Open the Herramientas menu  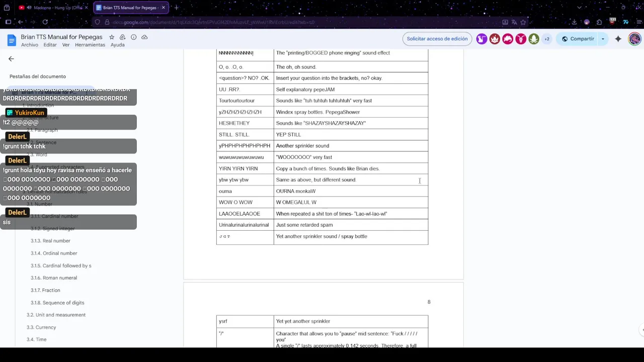pos(90,45)
